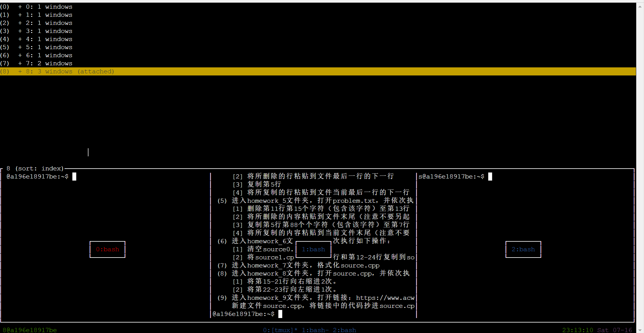Click scrollbar down arrow at bottom right
Viewport: 644px width, 333px height.
640,330
